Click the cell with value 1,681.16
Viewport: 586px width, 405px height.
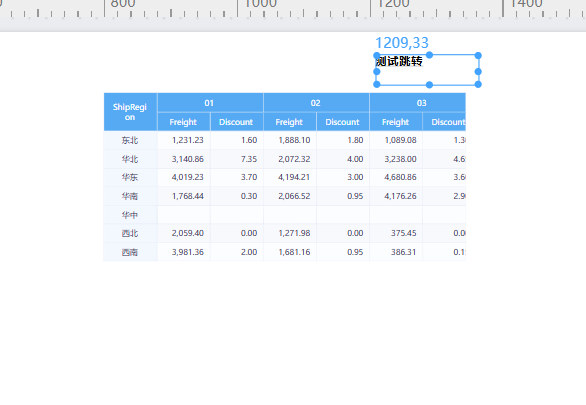coord(290,252)
